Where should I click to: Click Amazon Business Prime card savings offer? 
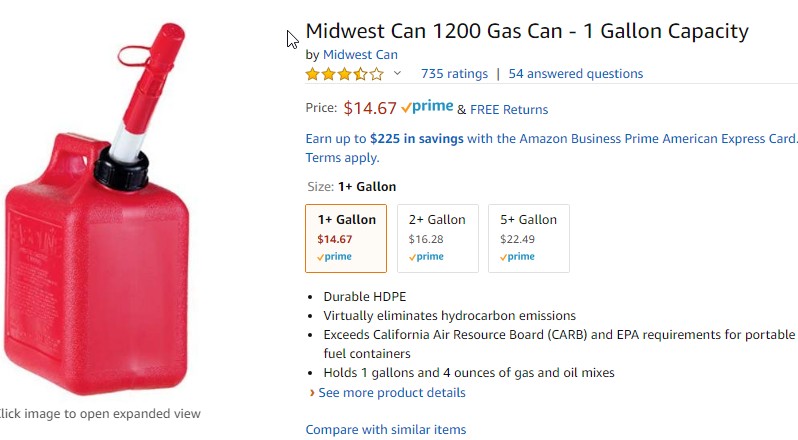click(x=551, y=139)
